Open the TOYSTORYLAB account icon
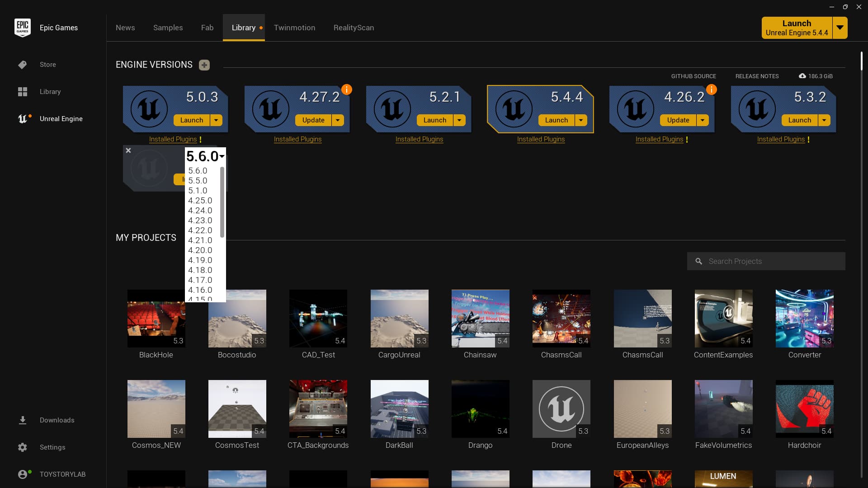 23,474
